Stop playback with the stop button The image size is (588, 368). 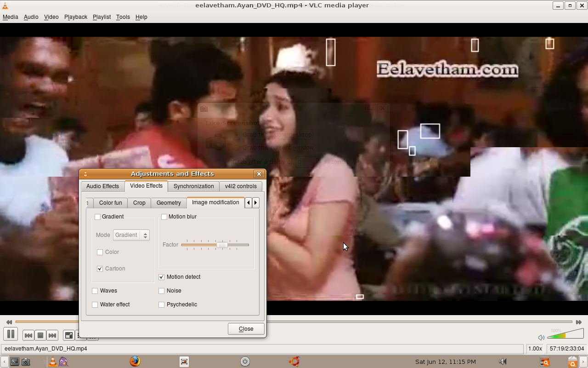[x=40, y=336]
